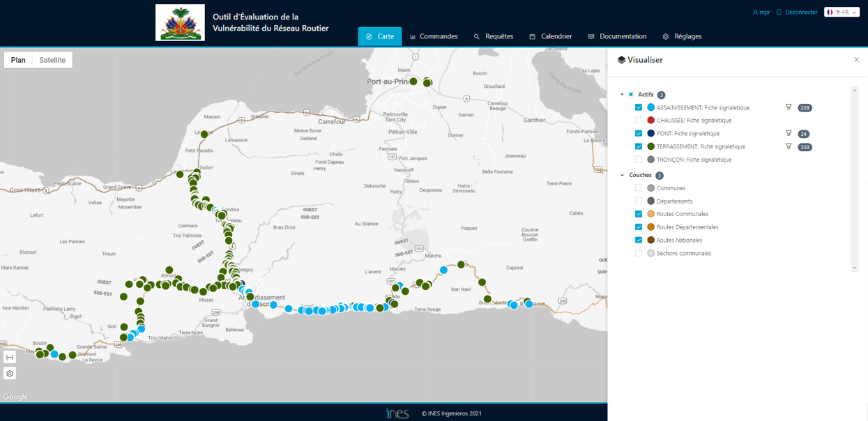The width and height of the screenshot is (868, 421).
Task: Click the 'Couches' group label
Action: coord(640,175)
